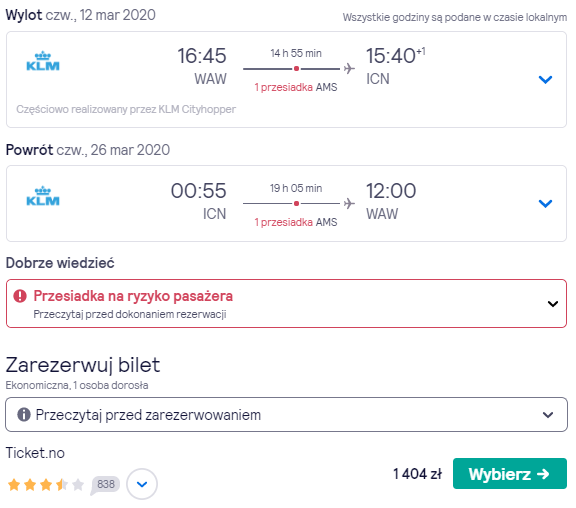Click the 1 404 zł price
The height and width of the screenshot is (508, 576).
pyautogui.click(x=417, y=474)
